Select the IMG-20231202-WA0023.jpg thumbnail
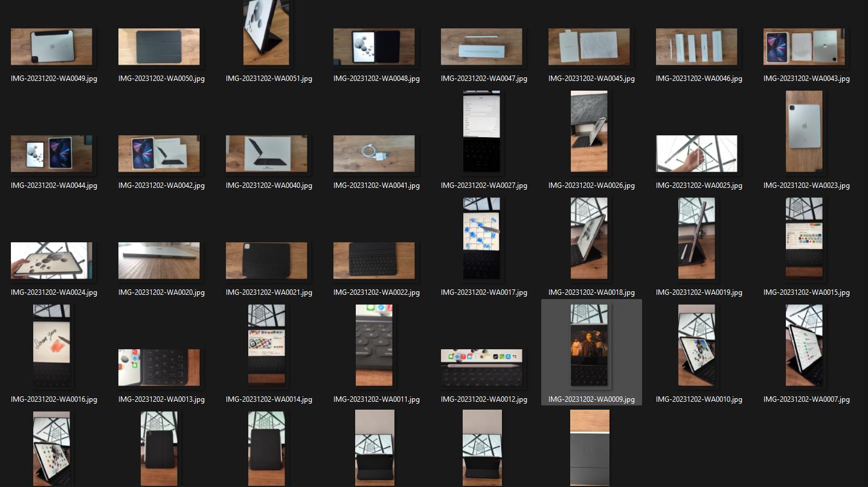 [x=804, y=132]
